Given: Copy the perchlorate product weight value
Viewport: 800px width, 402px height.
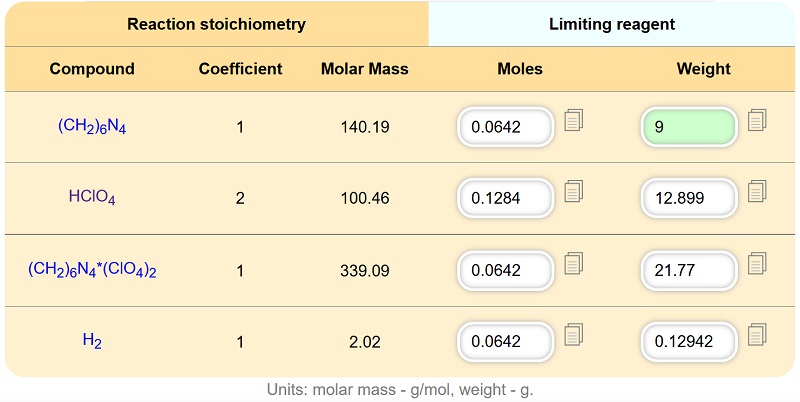Looking at the screenshot, I should [x=758, y=264].
